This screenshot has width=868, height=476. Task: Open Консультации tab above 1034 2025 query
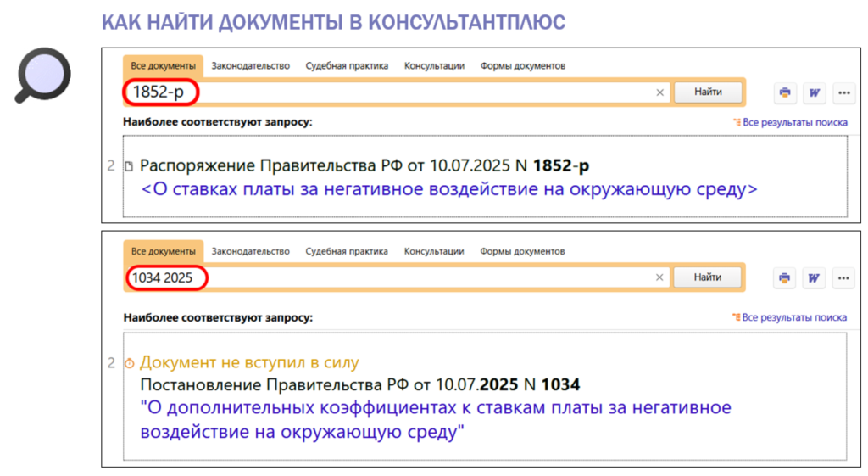point(434,251)
